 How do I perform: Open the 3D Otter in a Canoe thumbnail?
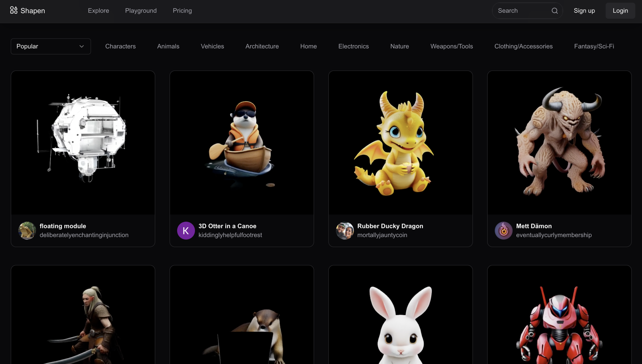[x=242, y=143]
